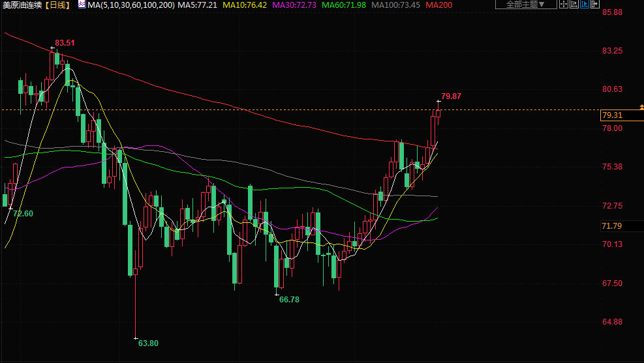Image resolution: width=644 pixels, height=363 pixels.
Task: Click the MA10:76.42 readout
Action: click(x=245, y=5)
